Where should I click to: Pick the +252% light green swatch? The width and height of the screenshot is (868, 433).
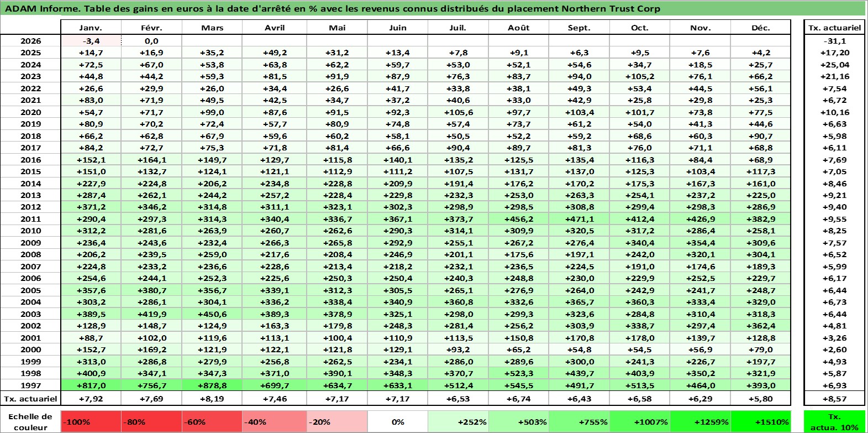click(458, 421)
